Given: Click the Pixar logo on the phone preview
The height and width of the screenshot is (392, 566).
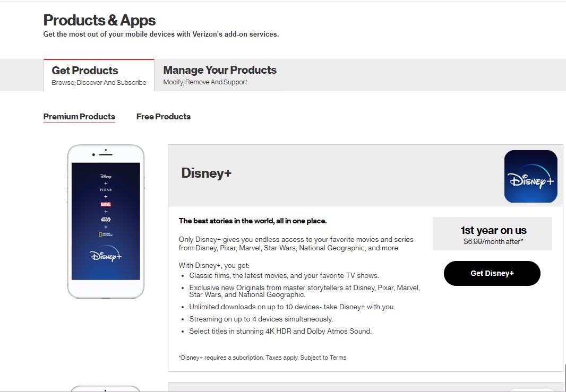Looking at the screenshot, I should point(106,189).
